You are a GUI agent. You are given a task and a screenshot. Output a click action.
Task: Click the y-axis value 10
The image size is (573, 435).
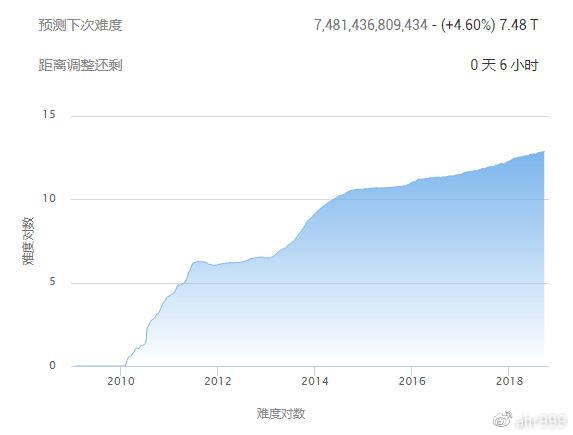pos(49,198)
